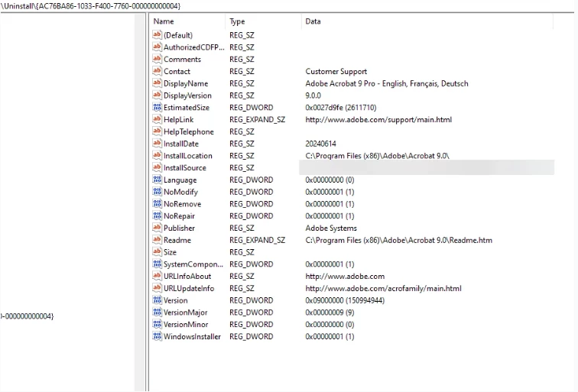Click the InstallSource string icon
This screenshot has height=392, width=578.
click(157, 167)
